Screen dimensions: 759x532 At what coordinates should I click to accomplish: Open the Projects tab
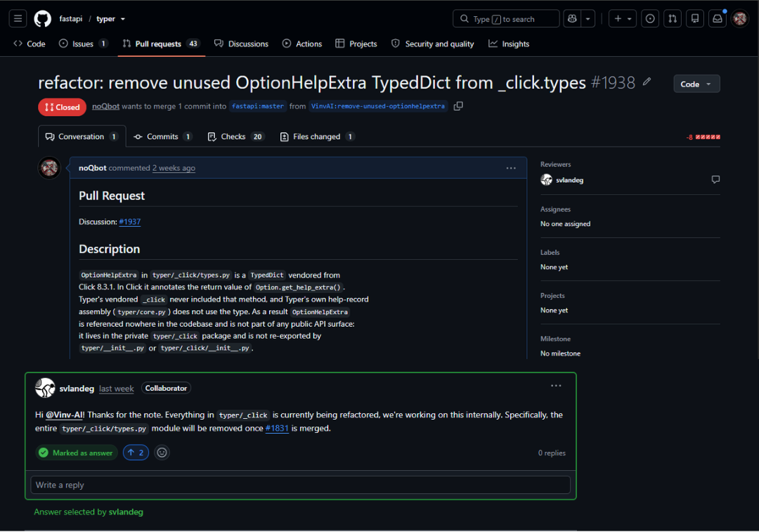pyautogui.click(x=356, y=44)
